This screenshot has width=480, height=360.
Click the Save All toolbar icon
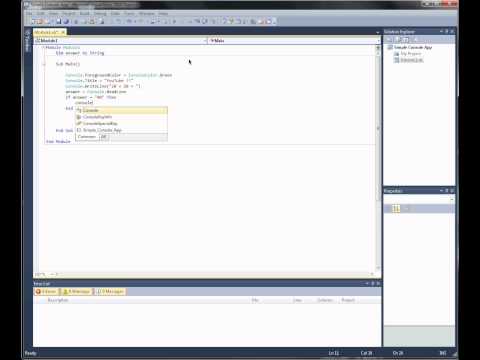point(66,21)
